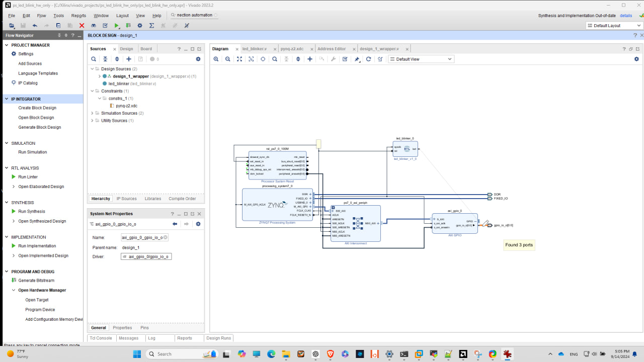Expand the Utility Sources node
Viewport: 644px width, 362px height.
pos(92,121)
